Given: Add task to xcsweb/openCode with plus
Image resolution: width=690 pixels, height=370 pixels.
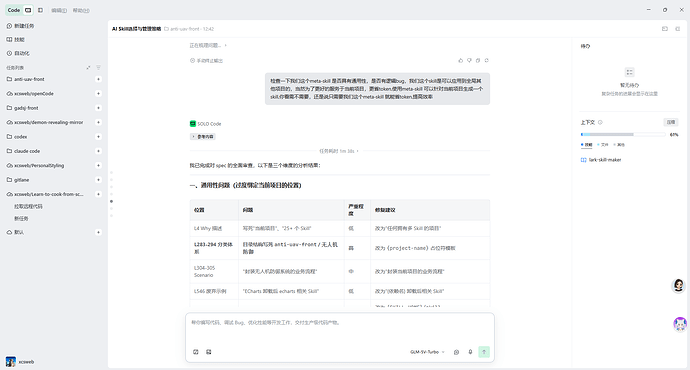Looking at the screenshot, I should coord(98,94).
